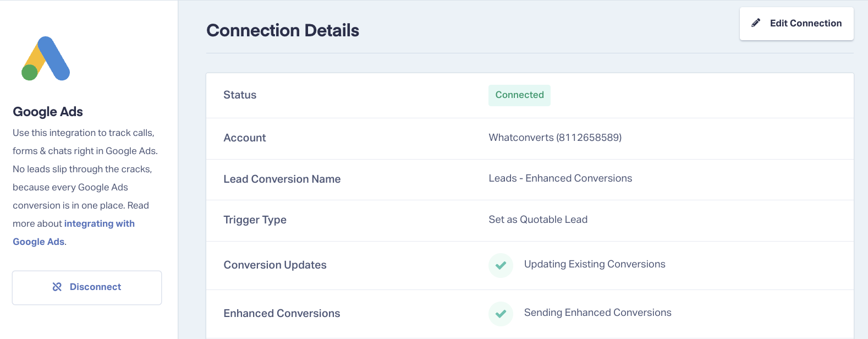Screen dimensions: 868x339
Task: Click the checkmark icon for Updating Existing Conversions
Action: (501, 265)
